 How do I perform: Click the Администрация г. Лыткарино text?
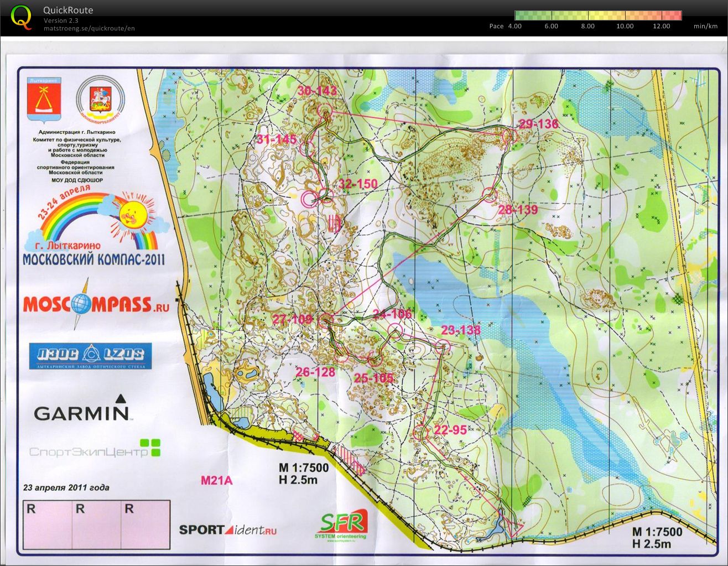pos(76,133)
